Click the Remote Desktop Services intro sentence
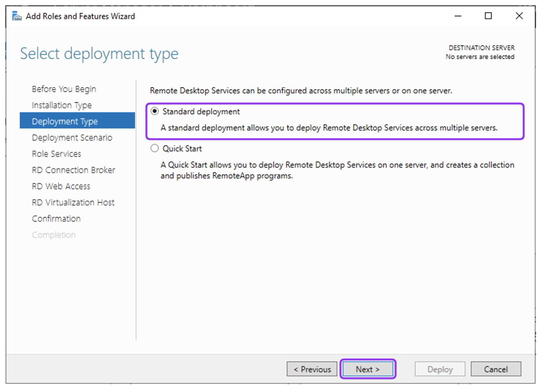Image resolution: width=541 pixels, height=392 pixels. coord(301,90)
